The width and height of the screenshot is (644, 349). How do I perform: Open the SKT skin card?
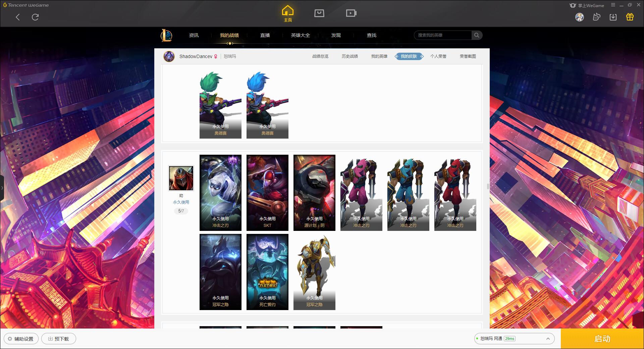point(267,193)
